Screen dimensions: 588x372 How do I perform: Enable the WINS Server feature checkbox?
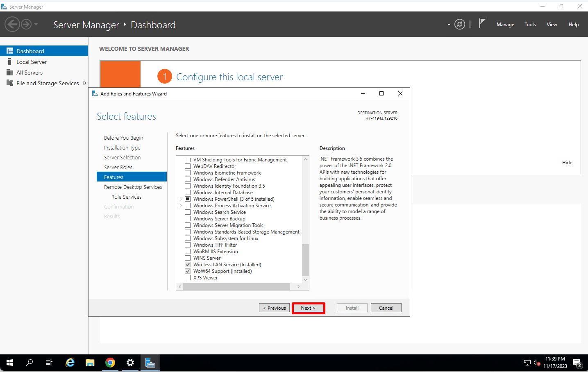[x=188, y=258]
